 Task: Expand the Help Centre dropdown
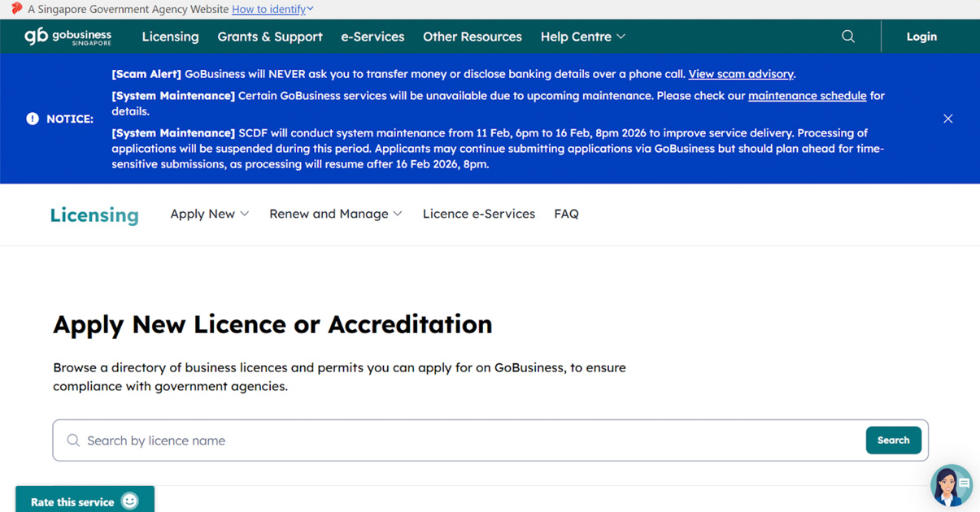[582, 37]
